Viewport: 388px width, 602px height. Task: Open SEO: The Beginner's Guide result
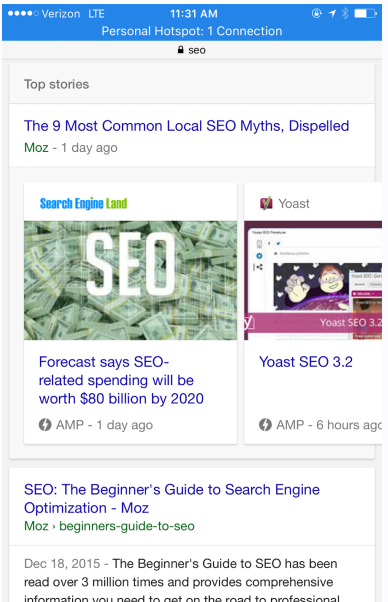pos(172,498)
